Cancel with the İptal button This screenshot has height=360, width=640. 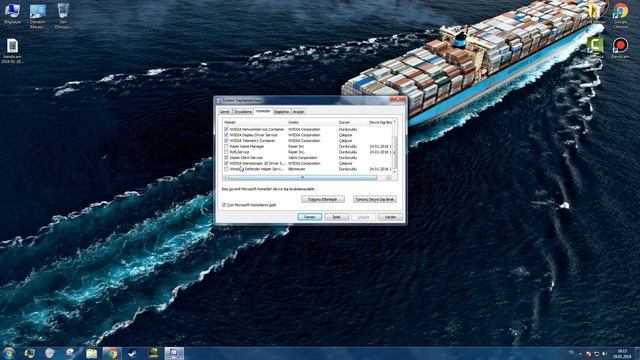336,217
